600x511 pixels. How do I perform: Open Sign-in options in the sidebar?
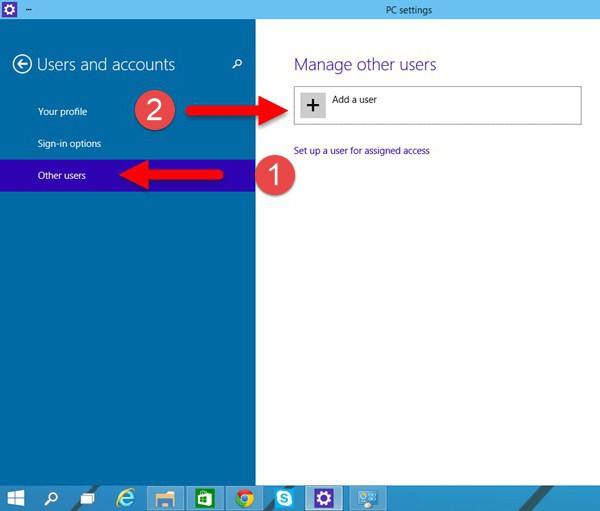click(69, 144)
